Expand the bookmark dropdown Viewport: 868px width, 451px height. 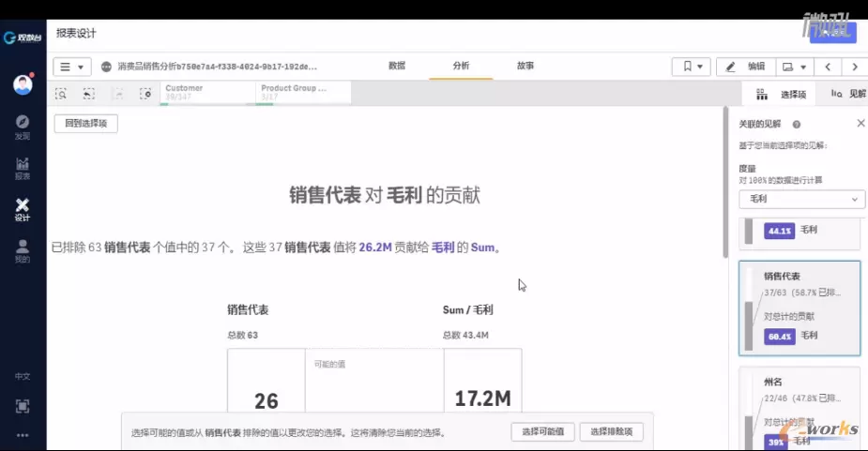coord(693,67)
